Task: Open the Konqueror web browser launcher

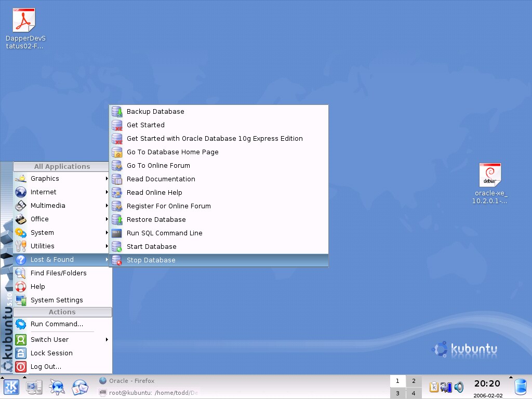Action: point(57,387)
